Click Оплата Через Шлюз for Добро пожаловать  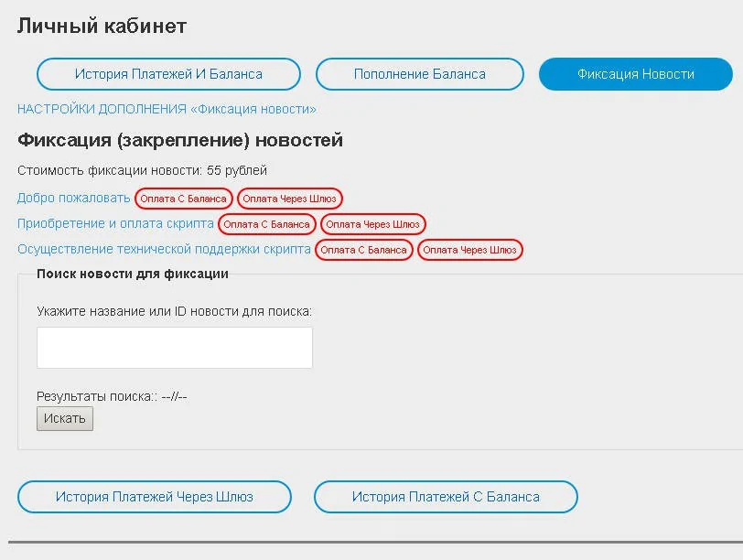click(x=289, y=199)
